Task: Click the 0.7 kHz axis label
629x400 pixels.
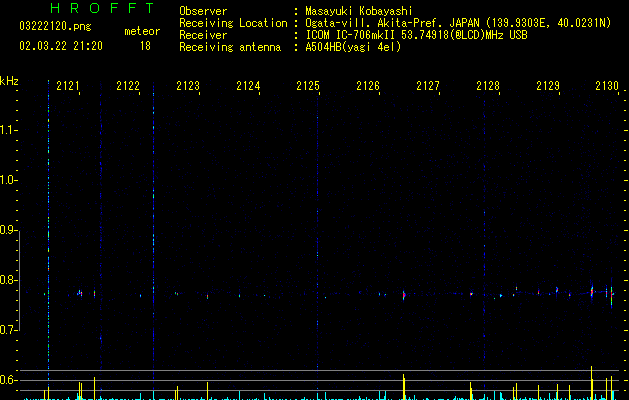Action: 8,330
